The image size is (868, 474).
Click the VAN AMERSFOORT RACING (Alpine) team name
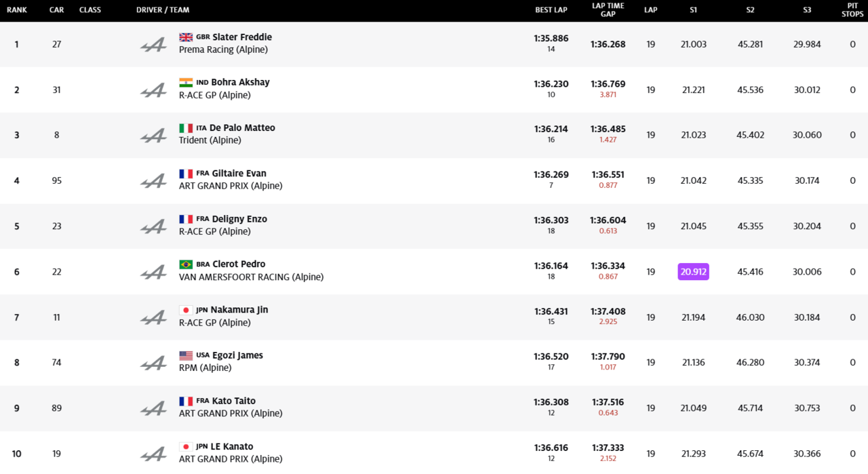pyautogui.click(x=251, y=277)
